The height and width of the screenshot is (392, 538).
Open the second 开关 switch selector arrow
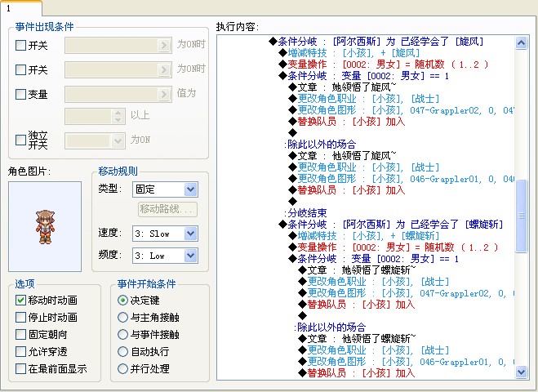coord(164,69)
